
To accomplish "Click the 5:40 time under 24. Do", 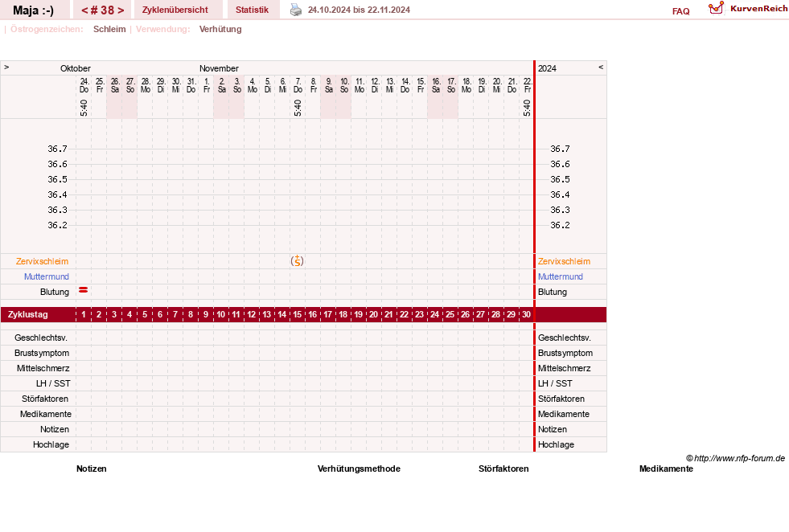I will click(x=84, y=108).
